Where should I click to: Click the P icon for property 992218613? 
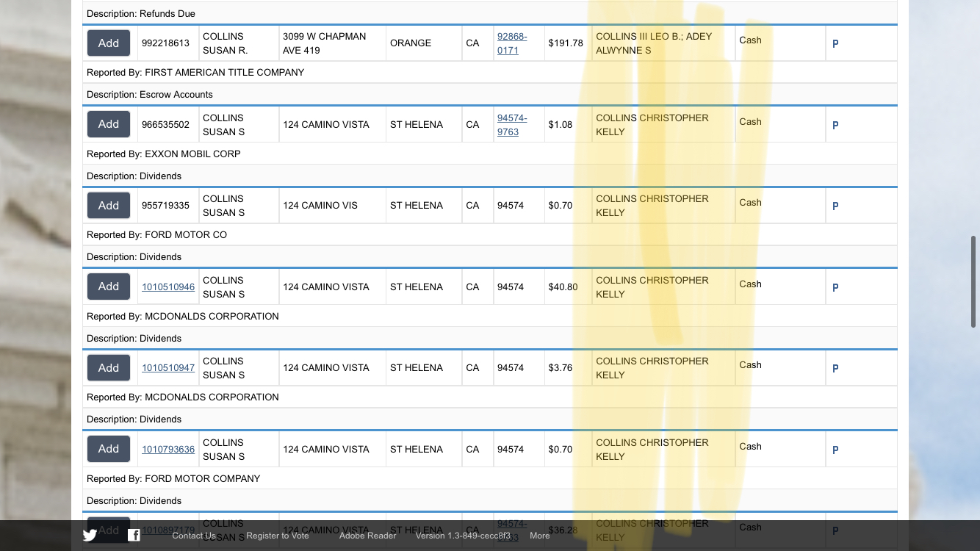tap(835, 44)
